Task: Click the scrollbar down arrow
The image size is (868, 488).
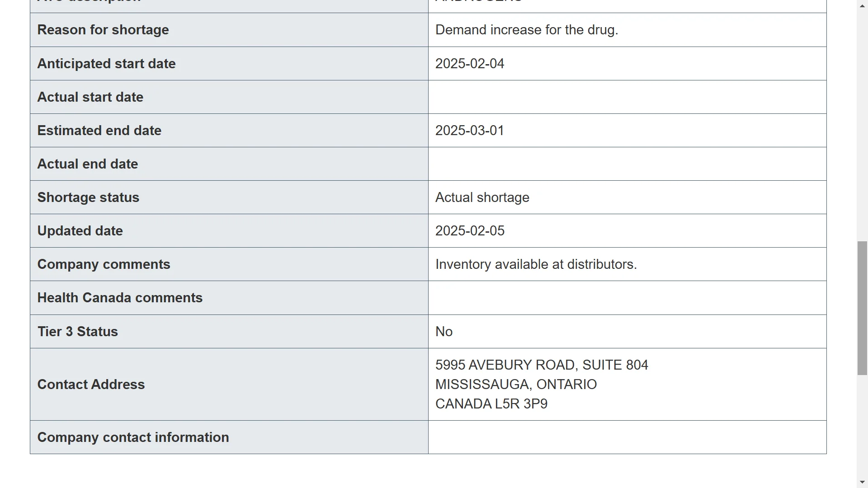Action: pyautogui.click(x=862, y=483)
